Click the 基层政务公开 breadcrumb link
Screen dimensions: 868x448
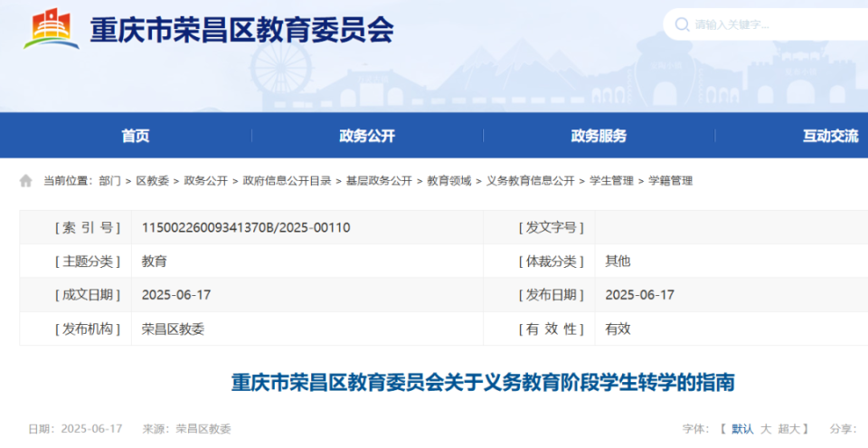(379, 181)
